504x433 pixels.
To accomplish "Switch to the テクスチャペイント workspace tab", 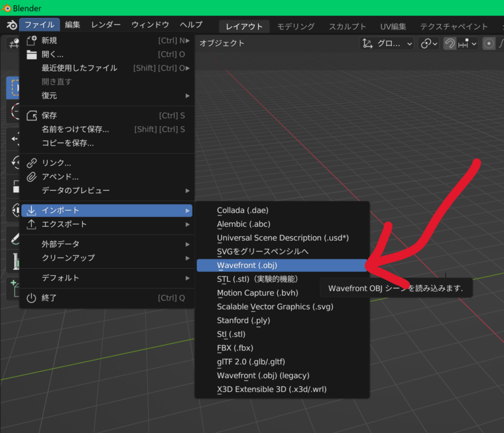I will (x=454, y=27).
